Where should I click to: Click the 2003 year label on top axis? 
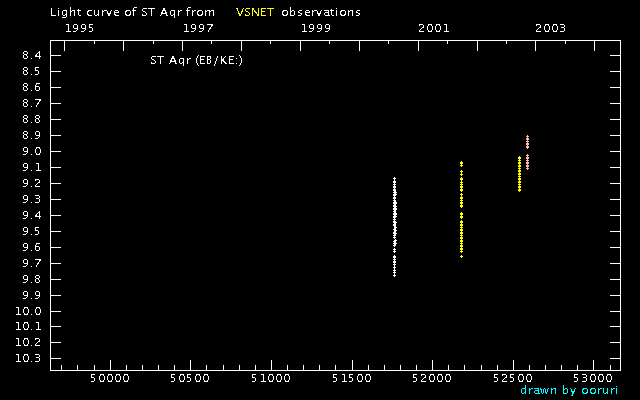pos(551,28)
